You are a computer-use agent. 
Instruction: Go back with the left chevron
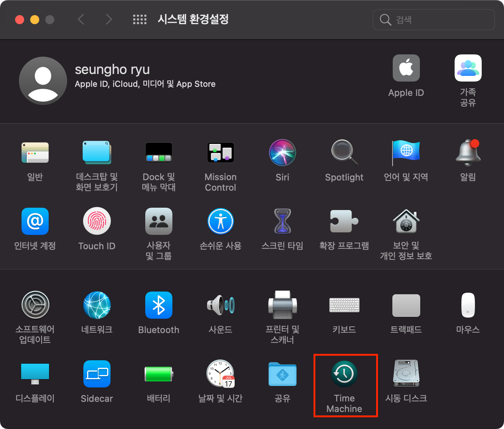81,19
